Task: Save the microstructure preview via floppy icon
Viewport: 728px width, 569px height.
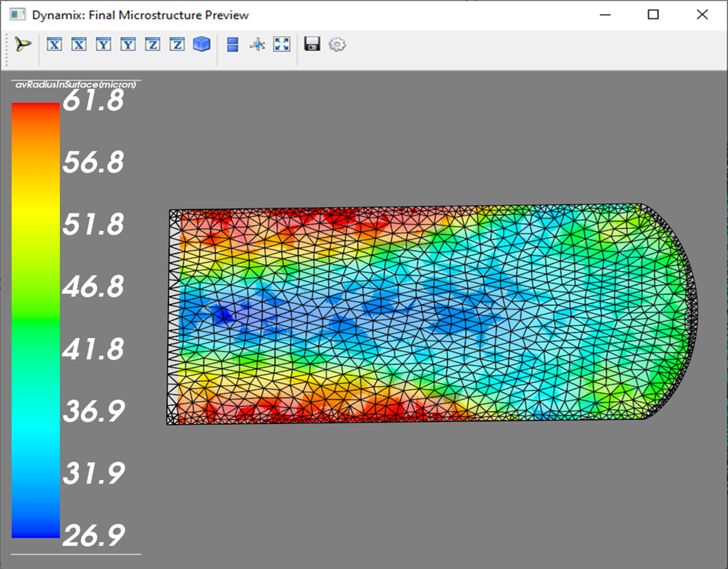Action: [x=311, y=44]
